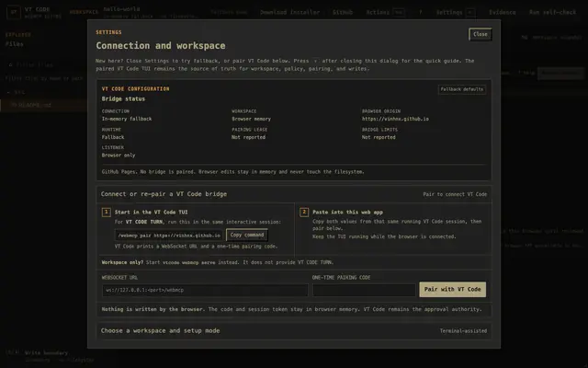Click the ? help button in top bar
The width and height of the screenshot is (588, 368).
point(421,12)
